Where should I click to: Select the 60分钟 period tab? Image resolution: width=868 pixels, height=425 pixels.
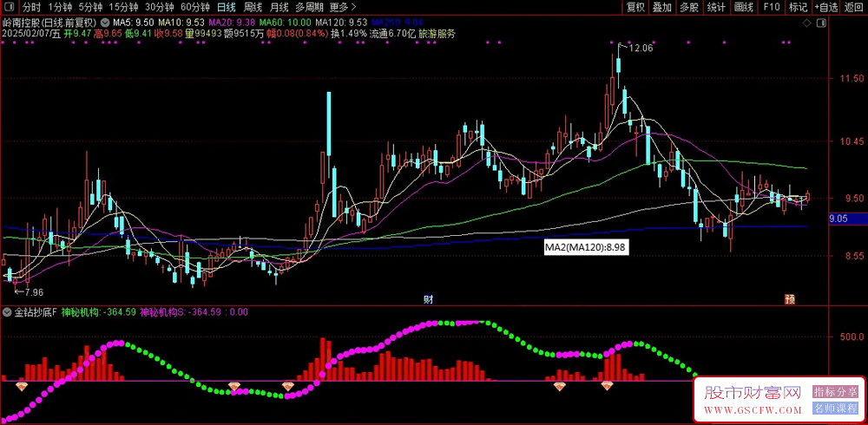[195, 7]
